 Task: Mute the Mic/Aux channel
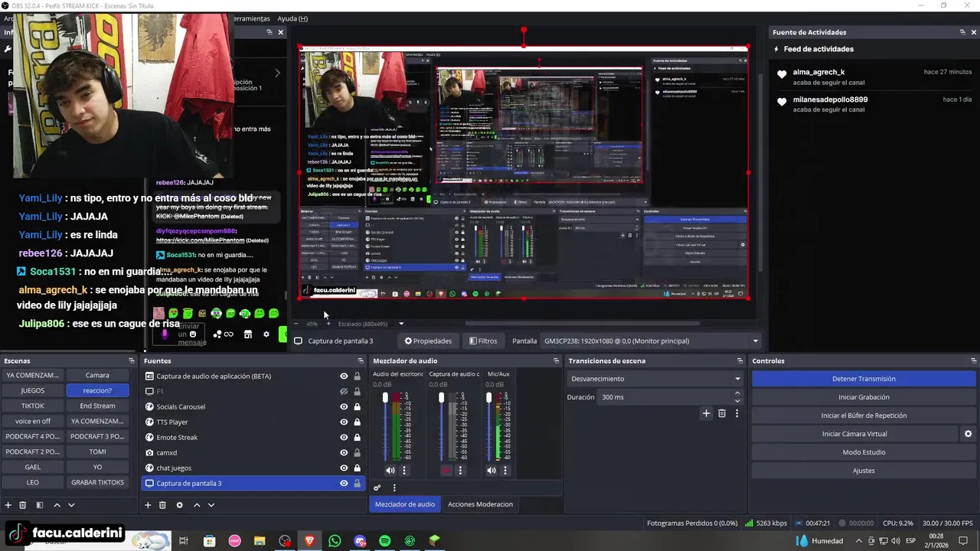(492, 471)
